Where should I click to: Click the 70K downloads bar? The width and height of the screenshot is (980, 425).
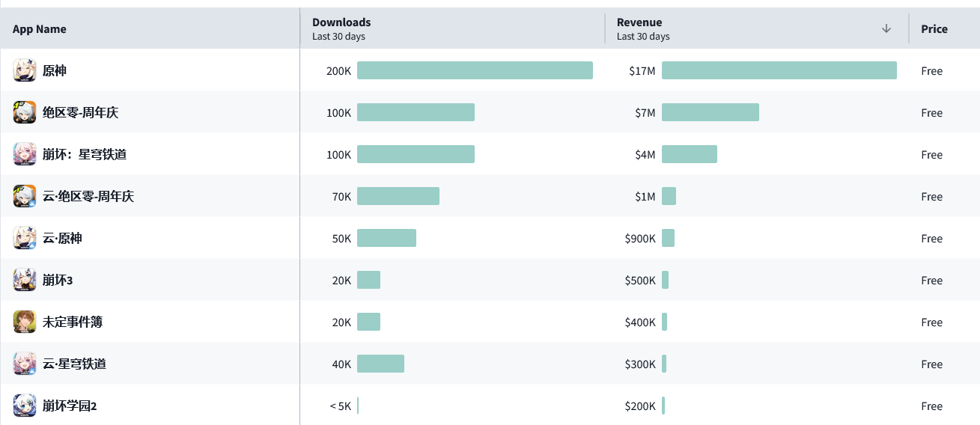point(398,196)
